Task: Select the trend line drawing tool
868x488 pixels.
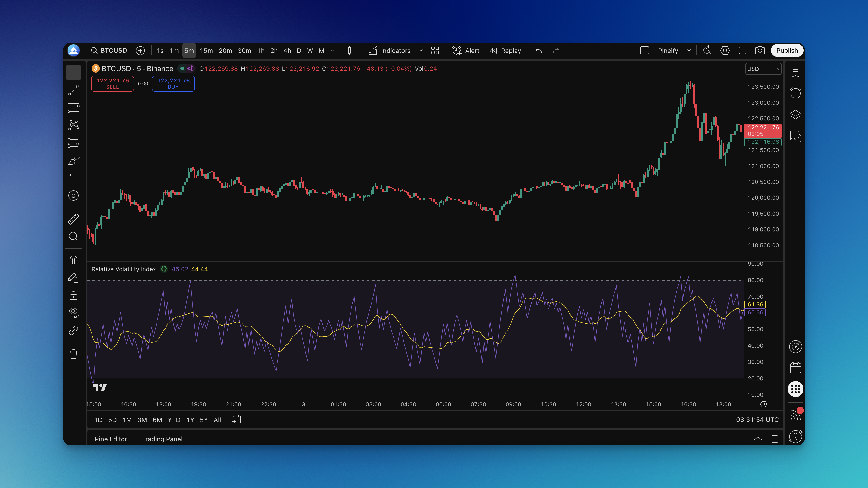Action: 74,90
